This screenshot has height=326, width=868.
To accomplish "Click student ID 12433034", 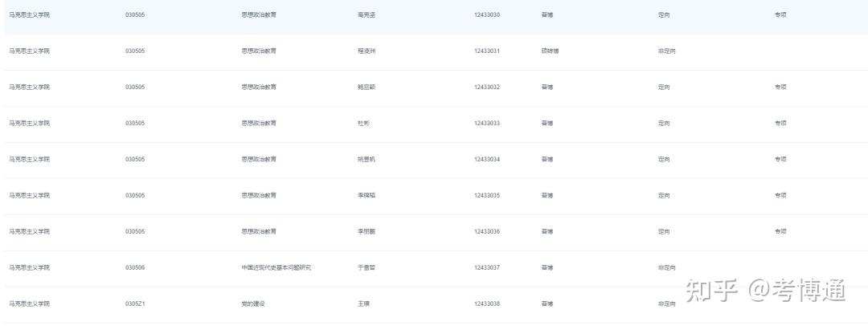I will coord(487,160).
